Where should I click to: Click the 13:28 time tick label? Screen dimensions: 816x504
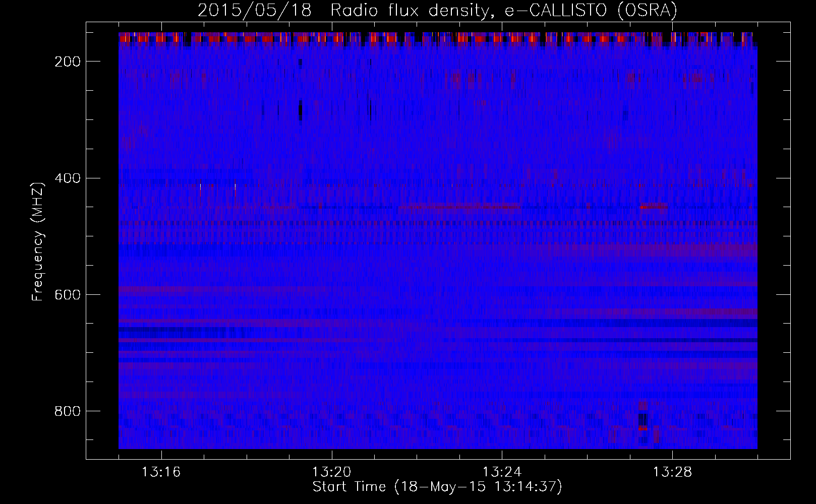pyautogui.click(x=673, y=472)
